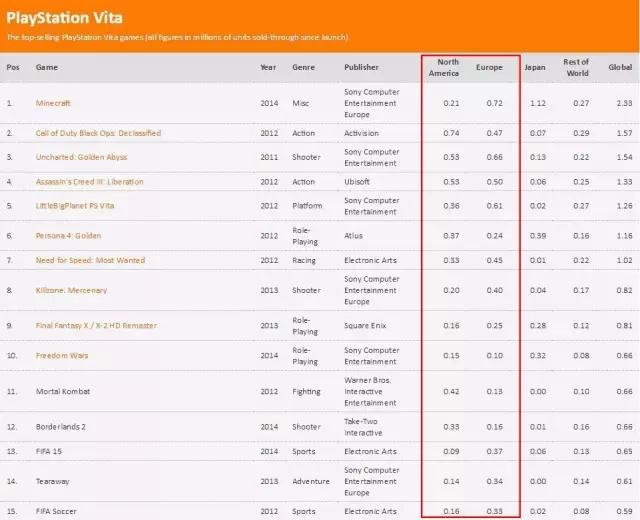640x520 pixels.
Task: Open Assassin's Creed III: Liberation link
Action: (x=89, y=182)
